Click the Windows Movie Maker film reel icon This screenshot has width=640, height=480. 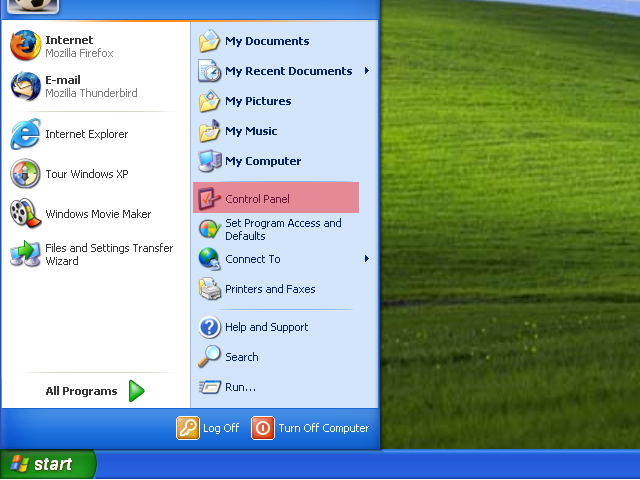click(25, 213)
